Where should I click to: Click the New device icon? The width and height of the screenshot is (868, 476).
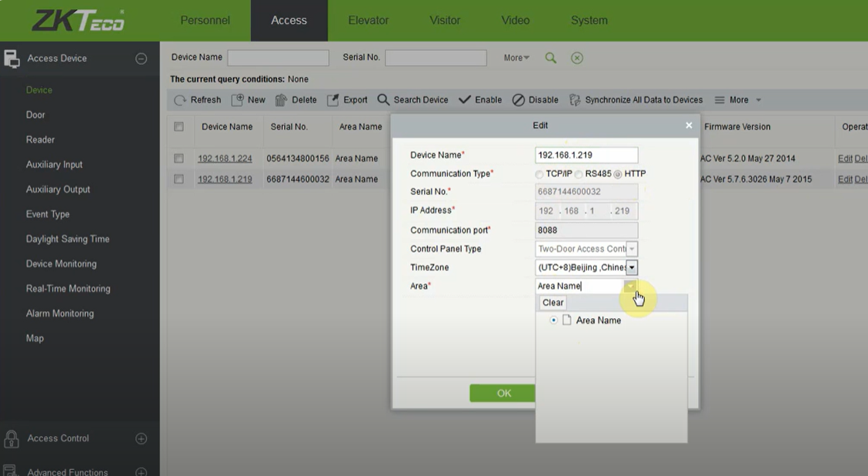(x=238, y=99)
